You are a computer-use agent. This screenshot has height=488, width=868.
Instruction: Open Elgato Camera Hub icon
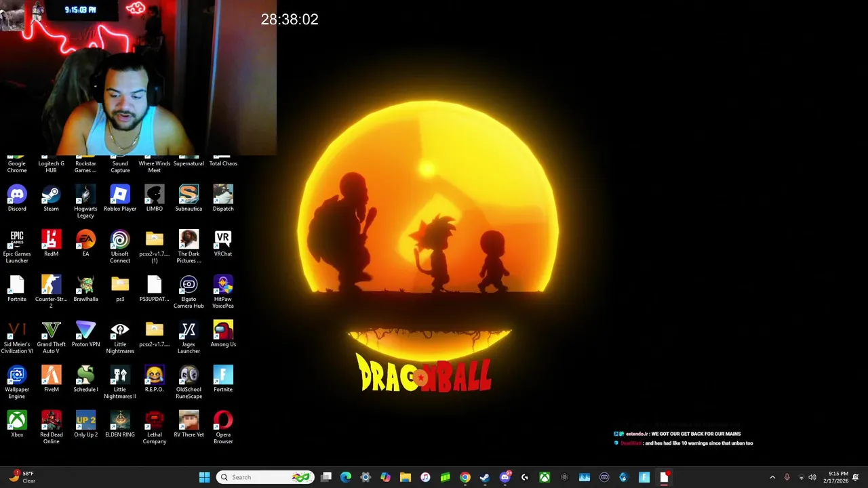coord(189,293)
